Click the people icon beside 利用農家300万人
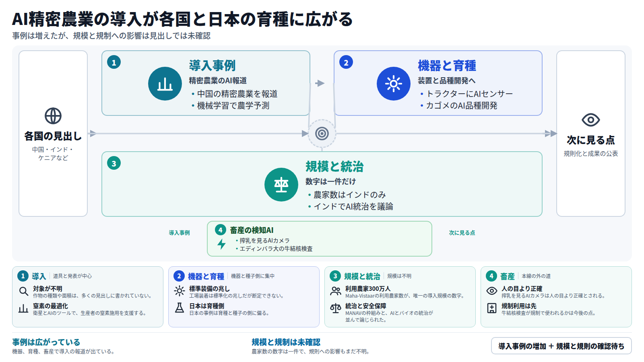The image size is (644, 362). tap(336, 291)
